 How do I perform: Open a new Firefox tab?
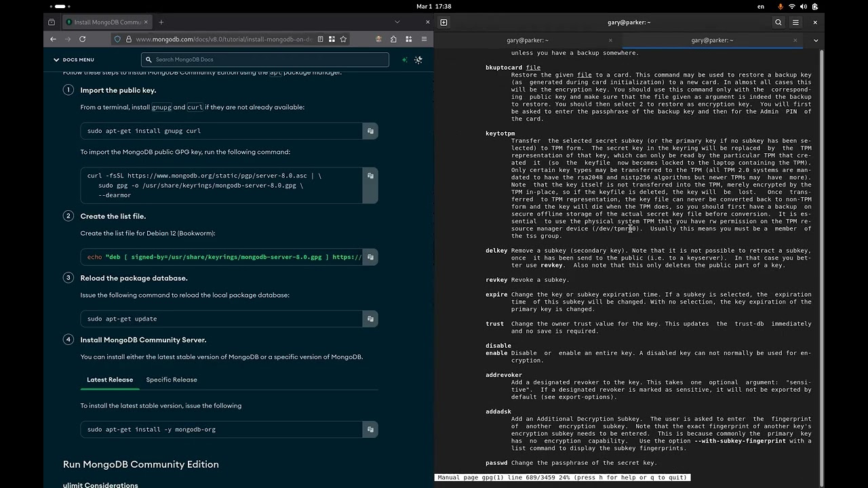[161, 22]
